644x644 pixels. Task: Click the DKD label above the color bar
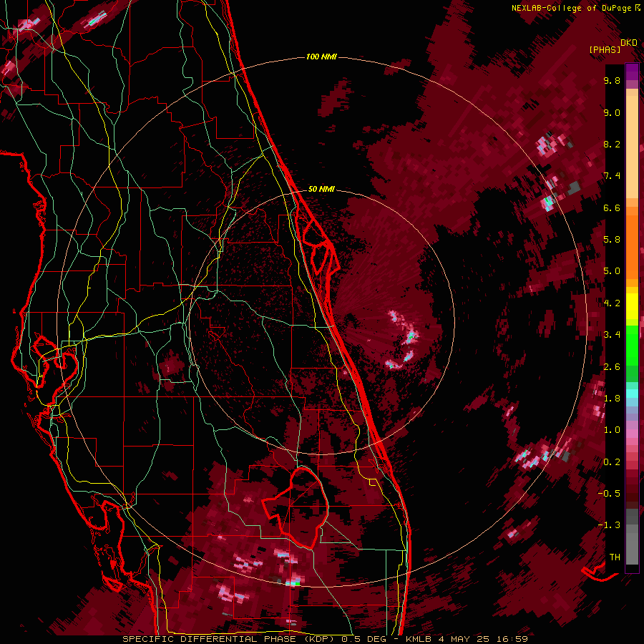(629, 43)
